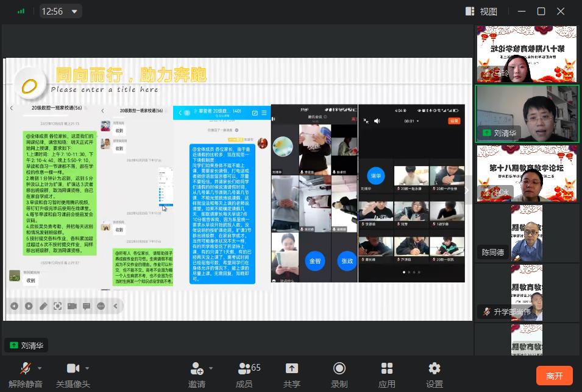Image resolution: width=582 pixels, height=392 pixels.
Task: Click the 张政 blue avatar circle
Action: 347,261
